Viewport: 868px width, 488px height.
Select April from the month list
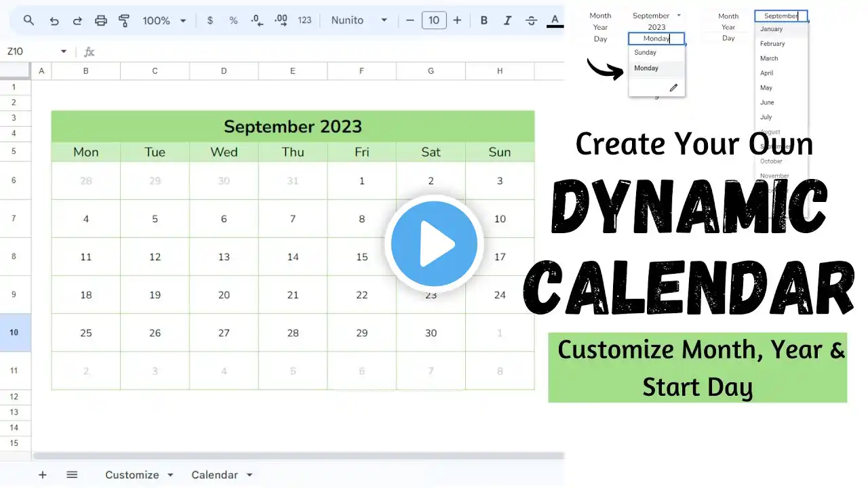pos(781,73)
